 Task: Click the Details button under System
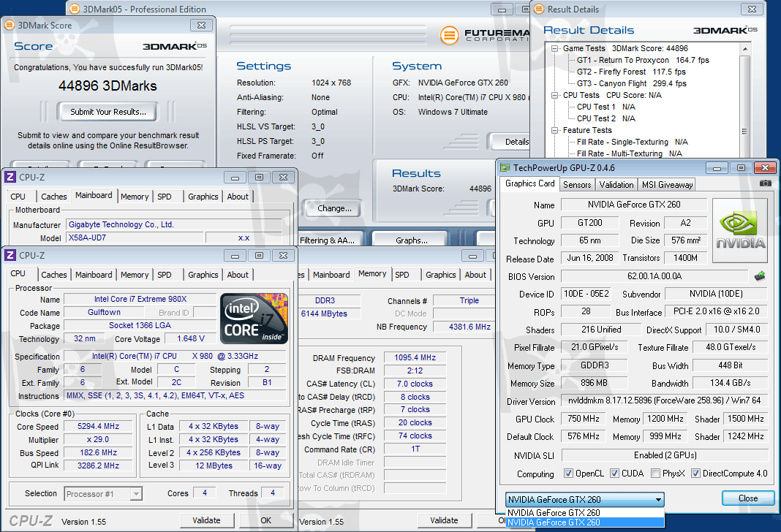tap(510, 142)
